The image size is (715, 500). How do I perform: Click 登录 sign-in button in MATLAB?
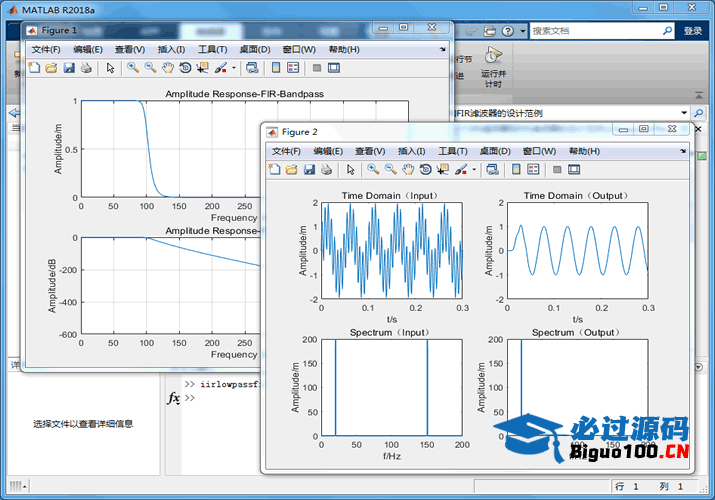pyautogui.click(x=693, y=31)
